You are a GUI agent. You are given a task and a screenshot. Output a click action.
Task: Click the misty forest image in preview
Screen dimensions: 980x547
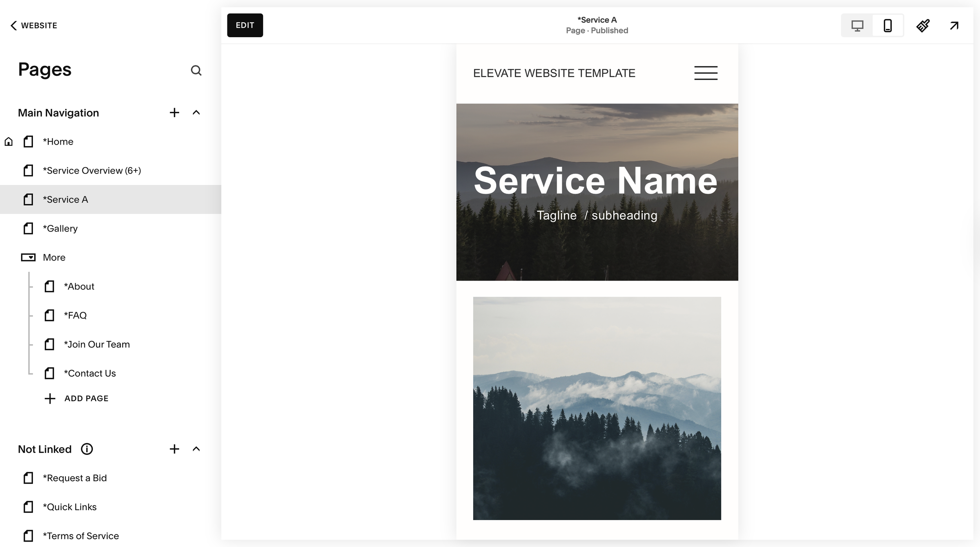tap(597, 408)
